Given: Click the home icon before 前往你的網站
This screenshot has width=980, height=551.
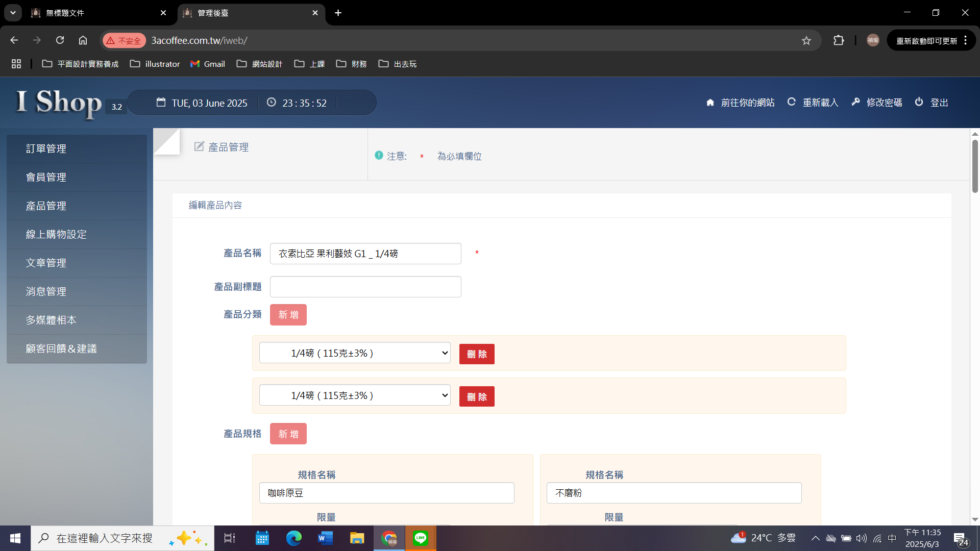Looking at the screenshot, I should click(710, 103).
